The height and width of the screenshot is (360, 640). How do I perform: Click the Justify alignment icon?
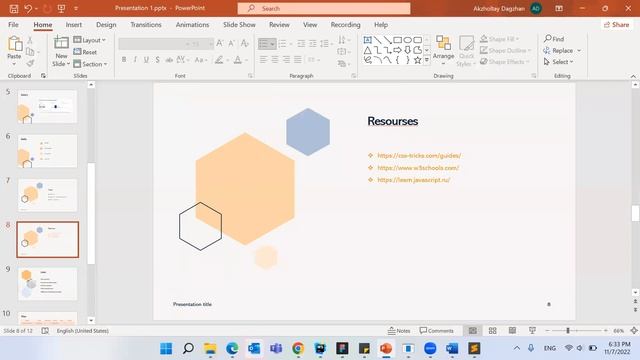[298, 60]
